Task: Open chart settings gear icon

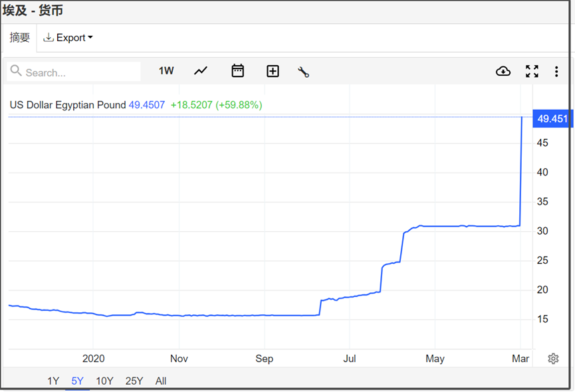Action: tap(553, 359)
